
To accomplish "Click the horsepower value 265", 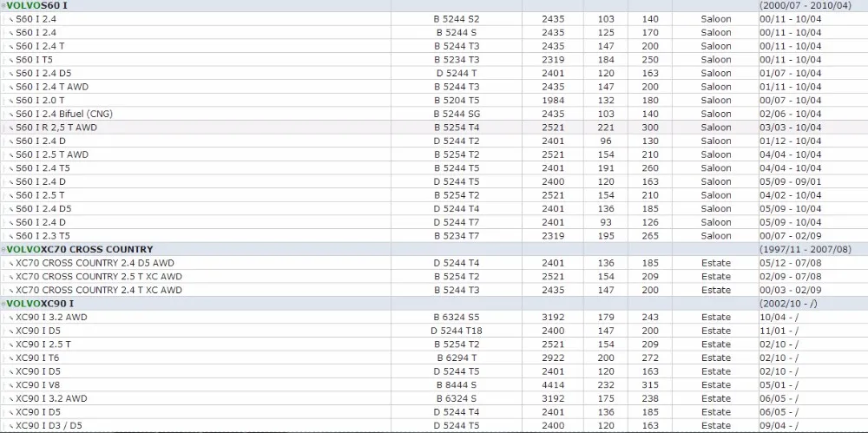I will tap(650, 236).
